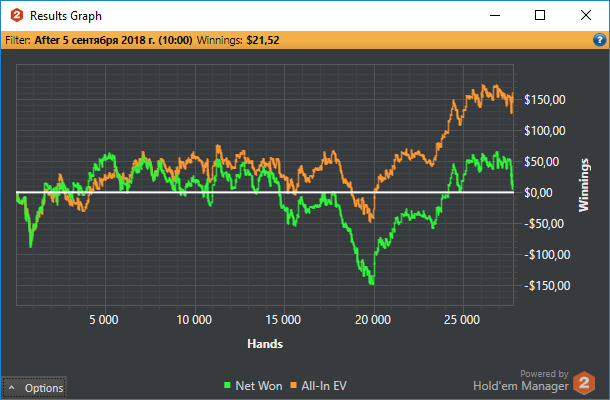Click the $0,00 baseline label
Viewport: 610px width, 400px height.
click(x=538, y=193)
